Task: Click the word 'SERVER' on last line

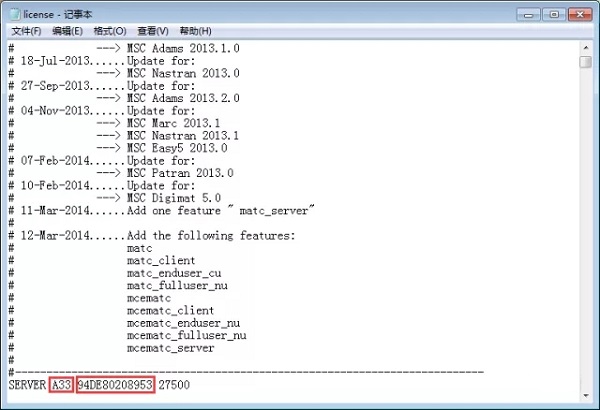Action: tap(27, 385)
